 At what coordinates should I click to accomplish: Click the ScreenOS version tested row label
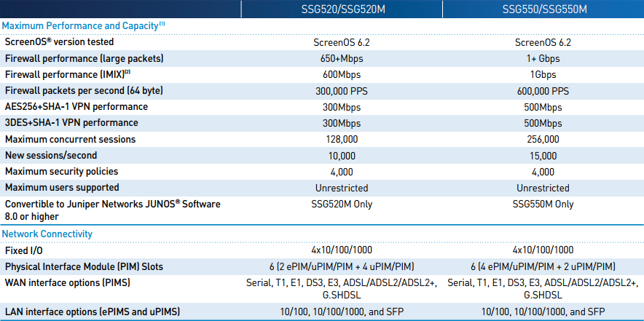[60, 42]
